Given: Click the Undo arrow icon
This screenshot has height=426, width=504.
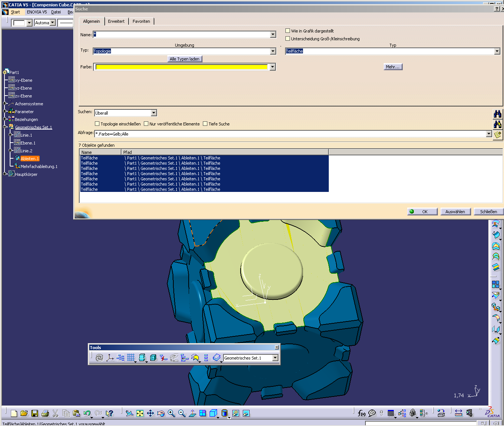Looking at the screenshot, I should pos(87,413).
